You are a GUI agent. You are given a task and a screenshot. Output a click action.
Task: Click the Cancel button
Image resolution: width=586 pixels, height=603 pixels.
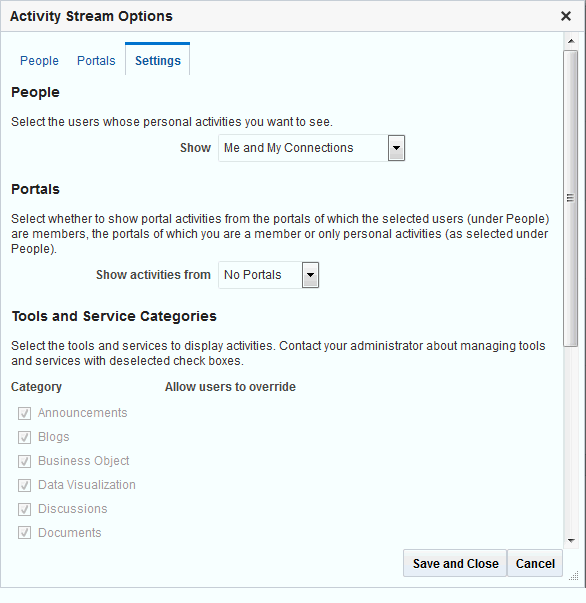click(535, 563)
